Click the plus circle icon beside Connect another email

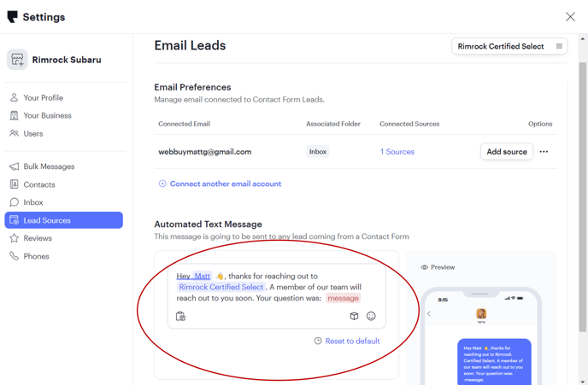(162, 184)
